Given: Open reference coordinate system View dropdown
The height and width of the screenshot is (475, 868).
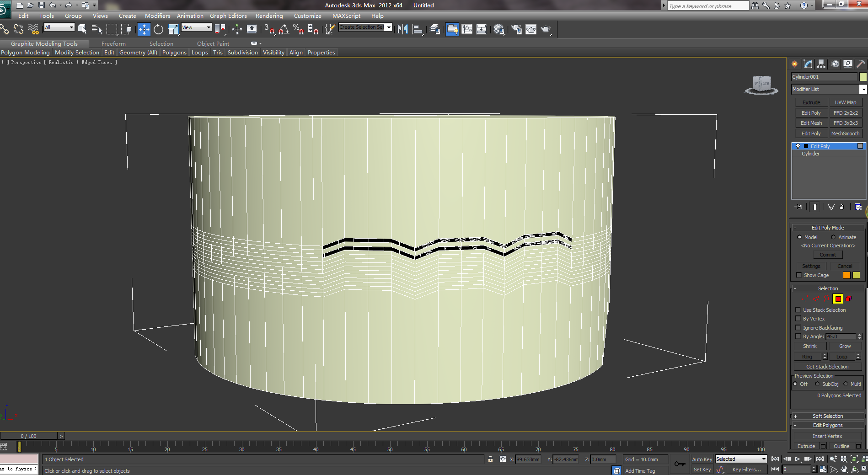Looking at the screenshot, I should [196, 27].
